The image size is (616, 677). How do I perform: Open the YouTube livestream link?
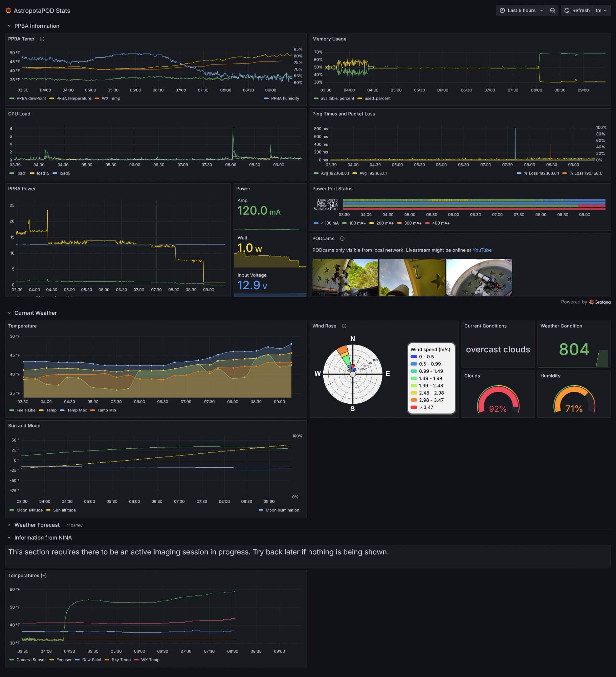coord(482,250)
